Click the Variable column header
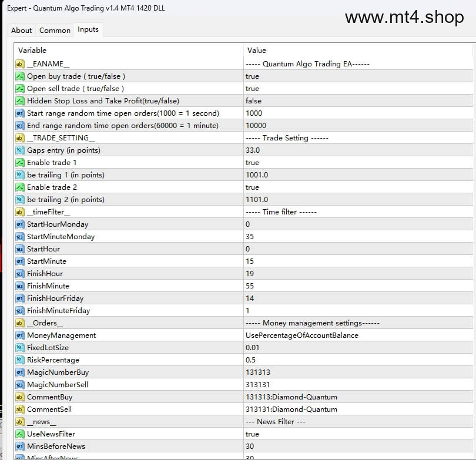Image resolution: width=476 pixels, height=460 pixels. (x=32, y=51)
